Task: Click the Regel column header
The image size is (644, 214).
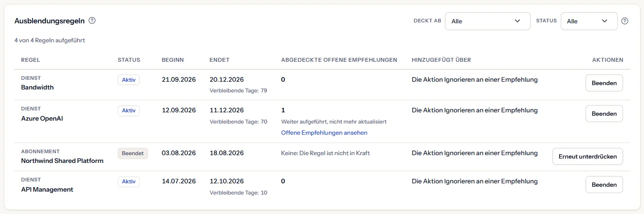Action: (30, 60)
